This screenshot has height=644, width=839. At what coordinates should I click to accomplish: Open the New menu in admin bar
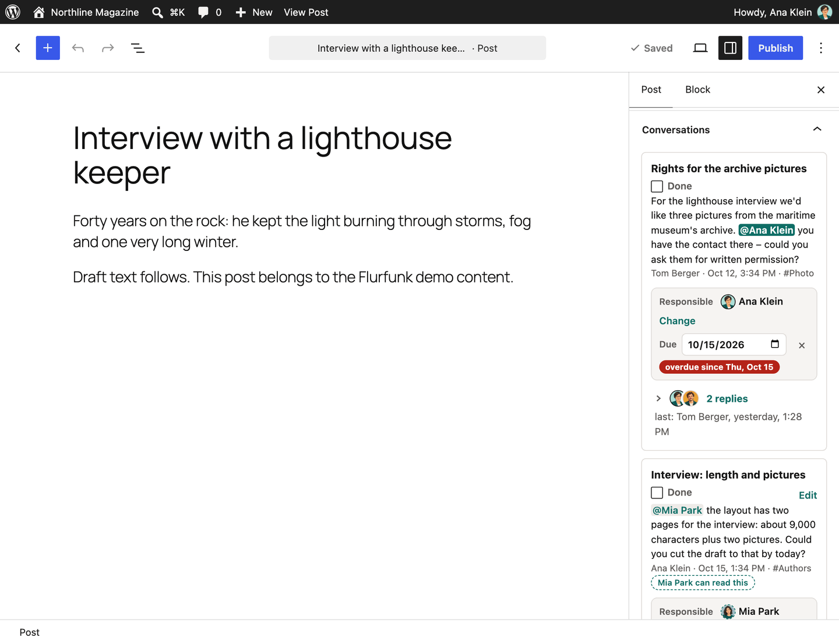point(254,12)
